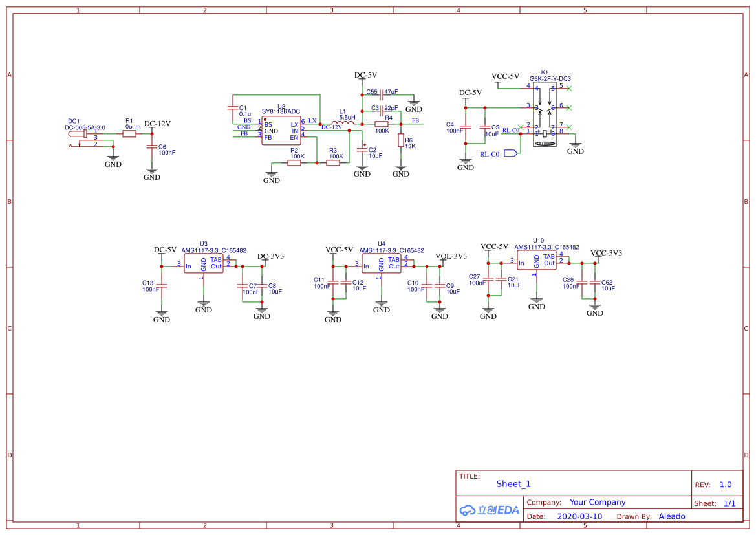The image size is (756, 535).
Task: Select the U3 AMS1117-3.3 regulator body
Action: tap(204, 263)
